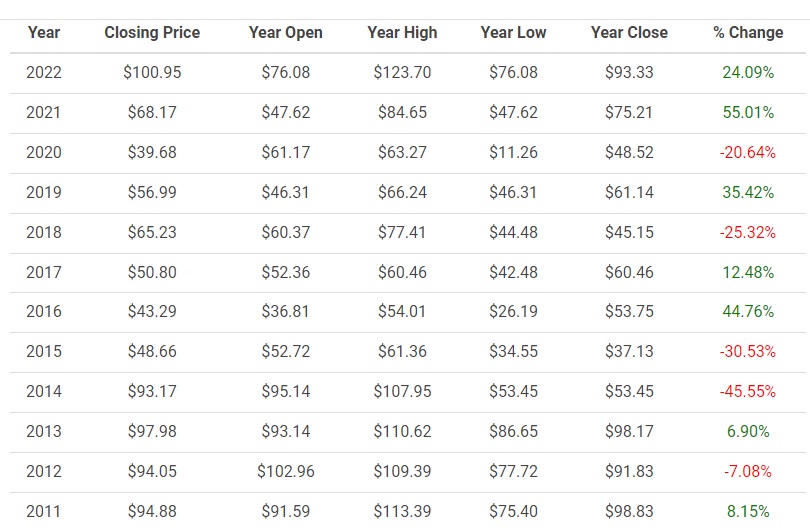The width and height of the screenshot is (810, 528).
Task: Click the 2018 row year cell
Action: tap(44, 232)
